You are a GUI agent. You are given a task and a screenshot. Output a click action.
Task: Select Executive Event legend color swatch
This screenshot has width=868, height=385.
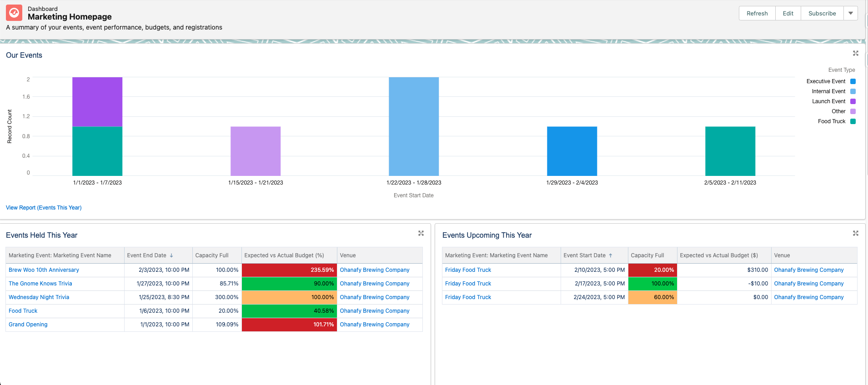tap(853, 81)
